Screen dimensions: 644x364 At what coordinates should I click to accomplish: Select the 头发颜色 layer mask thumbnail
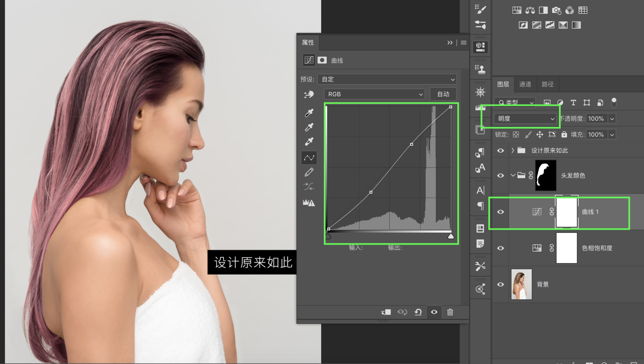point(545,176)
